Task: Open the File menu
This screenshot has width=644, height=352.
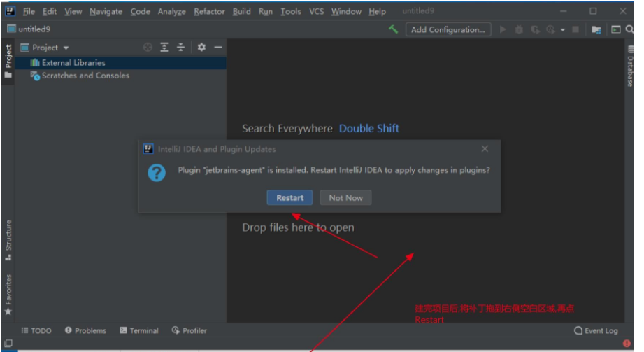Action: click(x=29, y=11)
